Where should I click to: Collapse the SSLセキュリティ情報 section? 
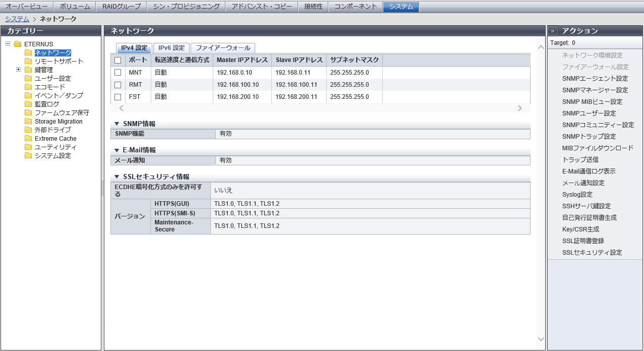tap(116, 177)
